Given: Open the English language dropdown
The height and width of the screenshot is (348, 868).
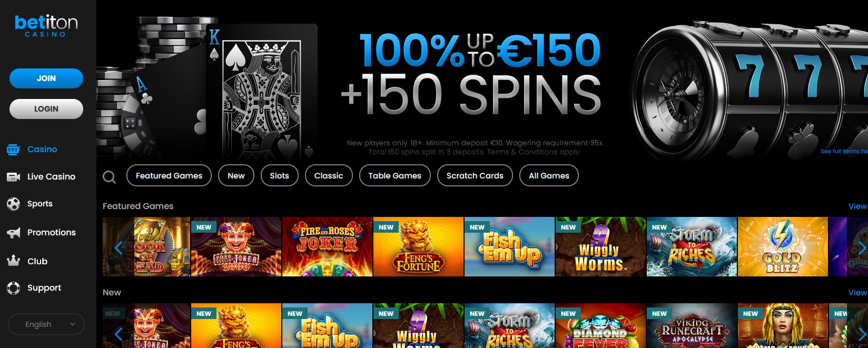Looking at the screenshot, I should [x=46, y=324].
